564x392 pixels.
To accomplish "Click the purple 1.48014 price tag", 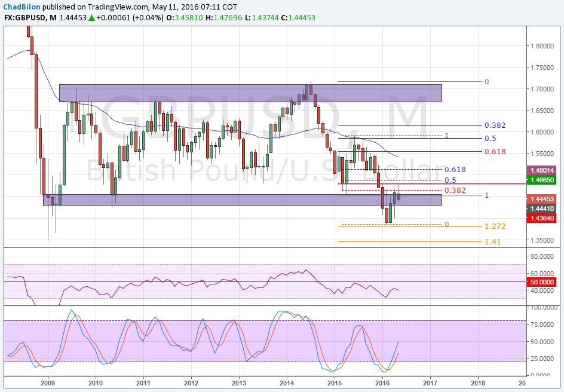I will pos(541,170).
